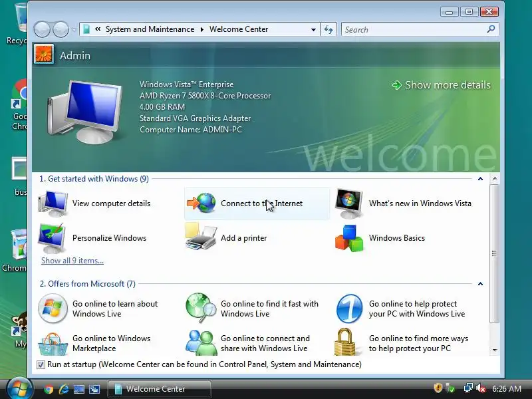Launch Chrome from Quick Launch bar
The width and height of the screenshot is (532, 399).
coord(49,389)
